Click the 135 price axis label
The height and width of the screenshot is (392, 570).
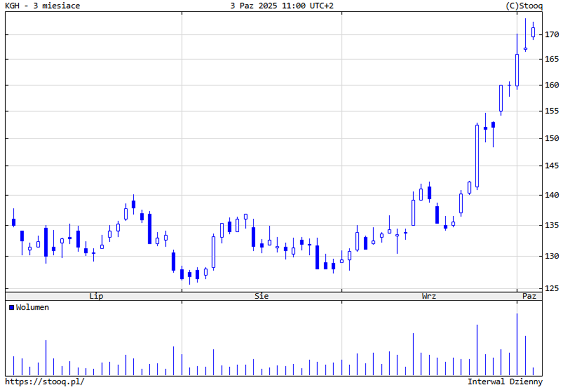pos(552,225)
